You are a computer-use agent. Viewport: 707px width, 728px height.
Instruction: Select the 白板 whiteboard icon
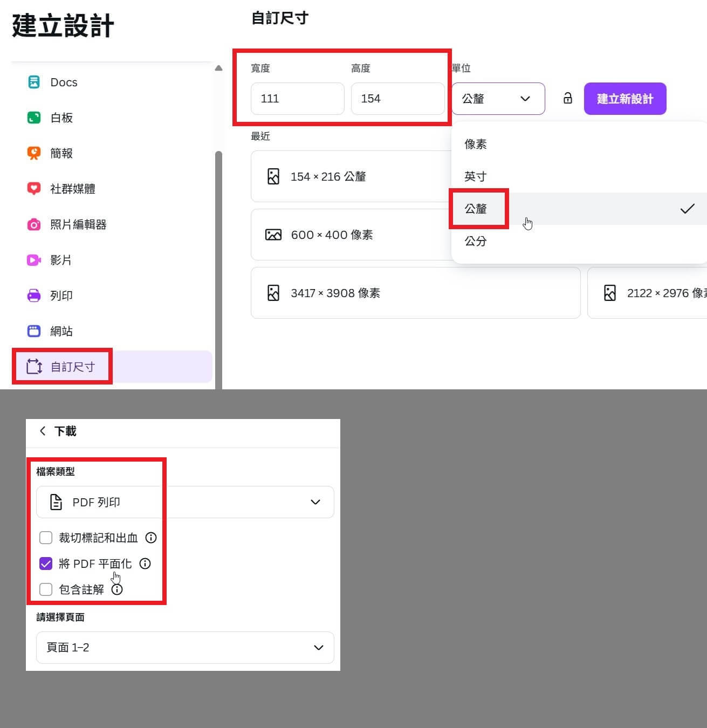point(33,118)
